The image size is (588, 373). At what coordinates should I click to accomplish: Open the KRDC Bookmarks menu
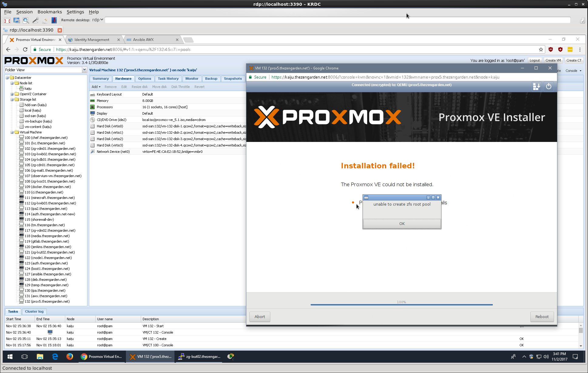[x=49, y=12]
